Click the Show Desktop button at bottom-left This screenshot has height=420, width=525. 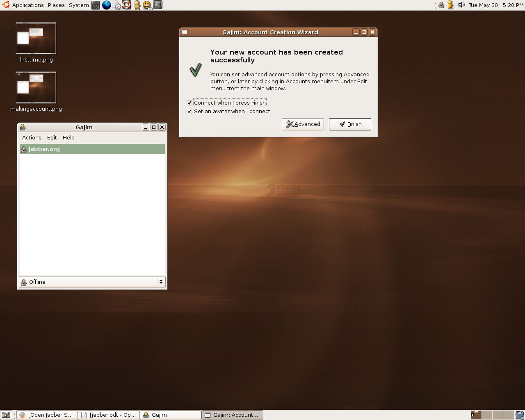(x=6, y=415)
